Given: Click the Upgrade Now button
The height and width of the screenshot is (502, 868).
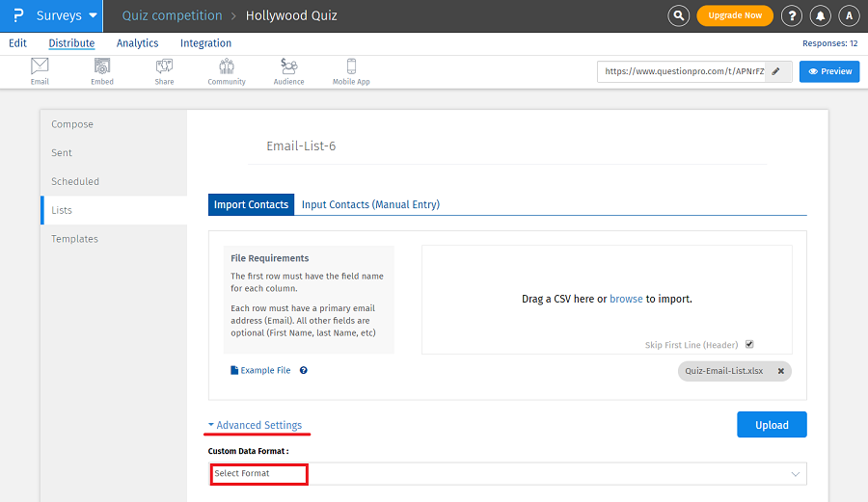Looking at the screenshot, I should tap(735, 15).
